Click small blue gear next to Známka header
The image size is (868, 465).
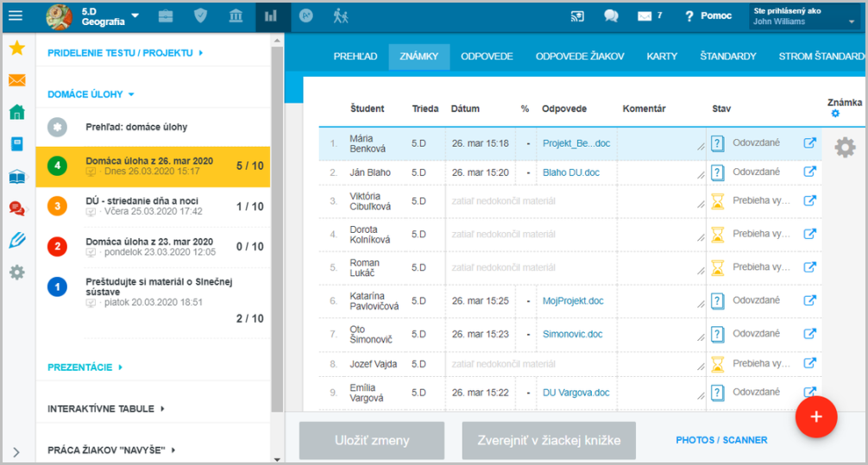(x=835, y=114)
